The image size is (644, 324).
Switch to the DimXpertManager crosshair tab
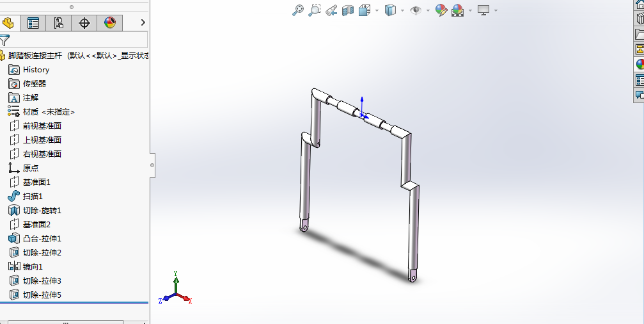pyautogui.click(x=84, y=22)
